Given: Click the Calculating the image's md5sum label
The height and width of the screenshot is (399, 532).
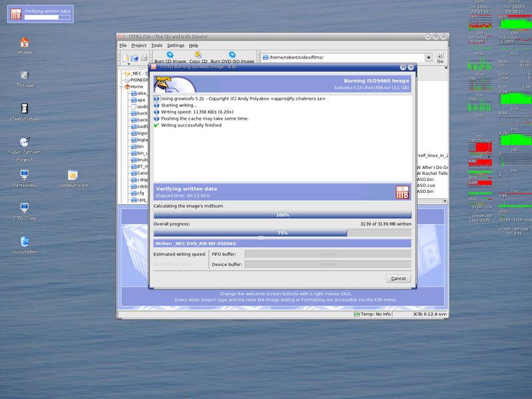Looking at the screenshot, I should pyautogui.click(x=188, y=206).
